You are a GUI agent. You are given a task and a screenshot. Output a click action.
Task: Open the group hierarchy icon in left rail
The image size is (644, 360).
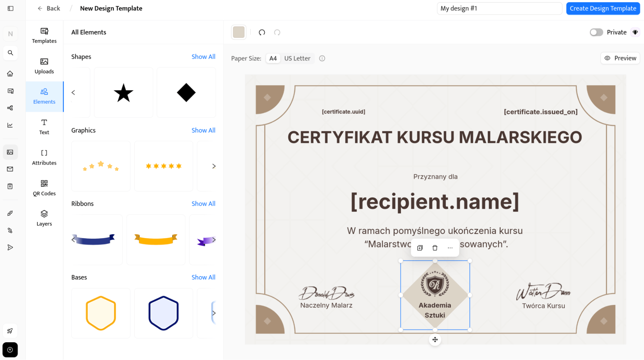tap(10, 108)
